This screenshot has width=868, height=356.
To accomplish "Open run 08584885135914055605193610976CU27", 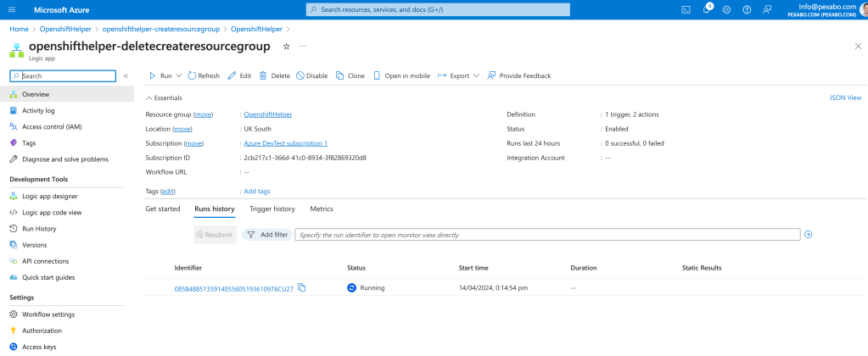I will (233, 288).
